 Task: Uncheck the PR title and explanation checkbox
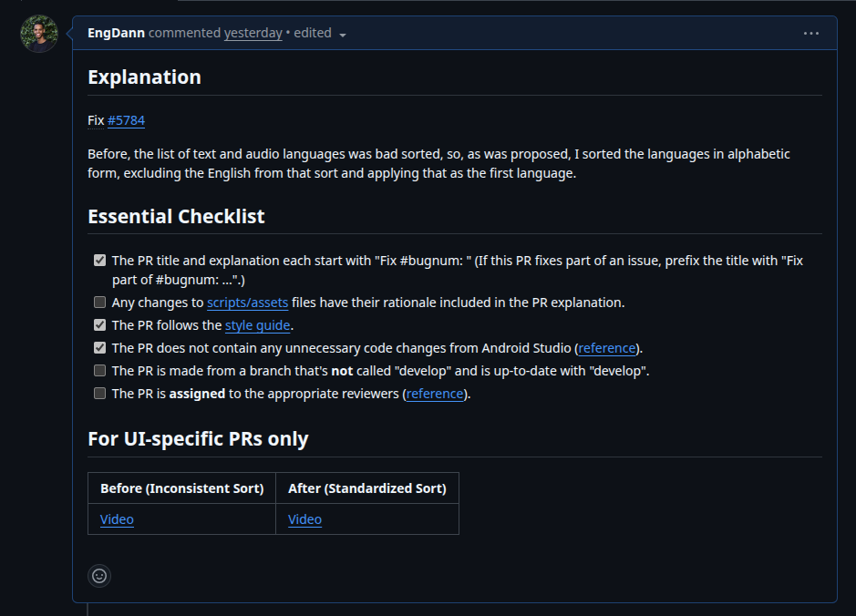pos(100,261)
